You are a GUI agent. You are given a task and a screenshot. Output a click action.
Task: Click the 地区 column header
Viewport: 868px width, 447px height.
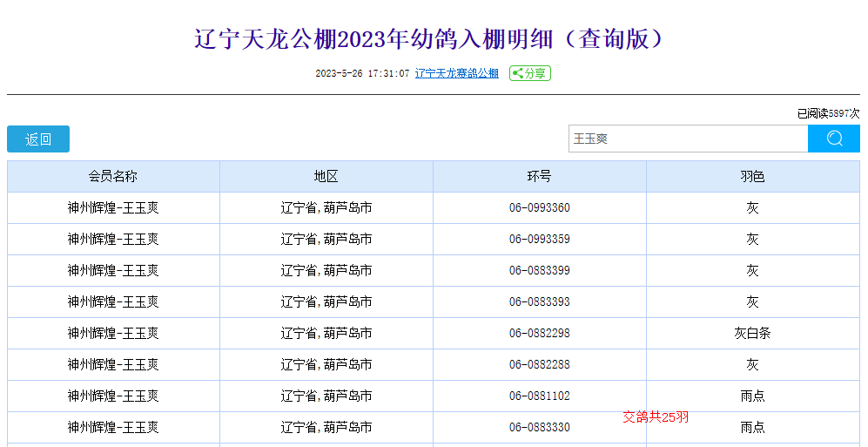tap(326, 176)
